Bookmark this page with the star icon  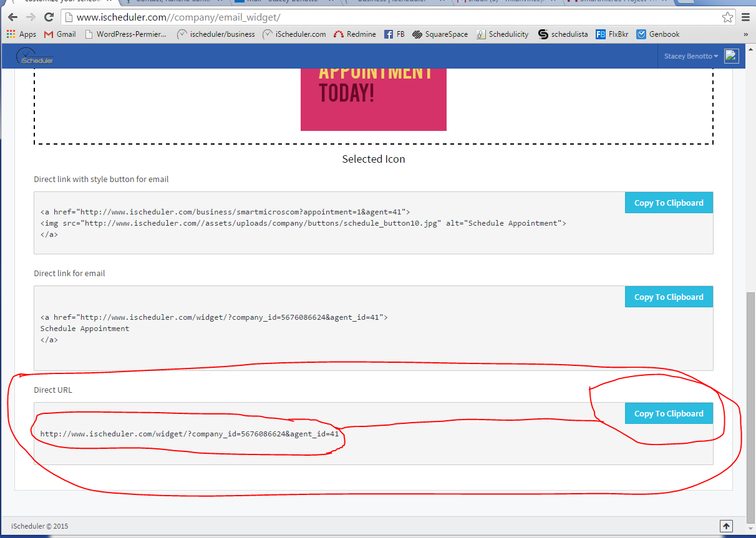pos(727,17)
